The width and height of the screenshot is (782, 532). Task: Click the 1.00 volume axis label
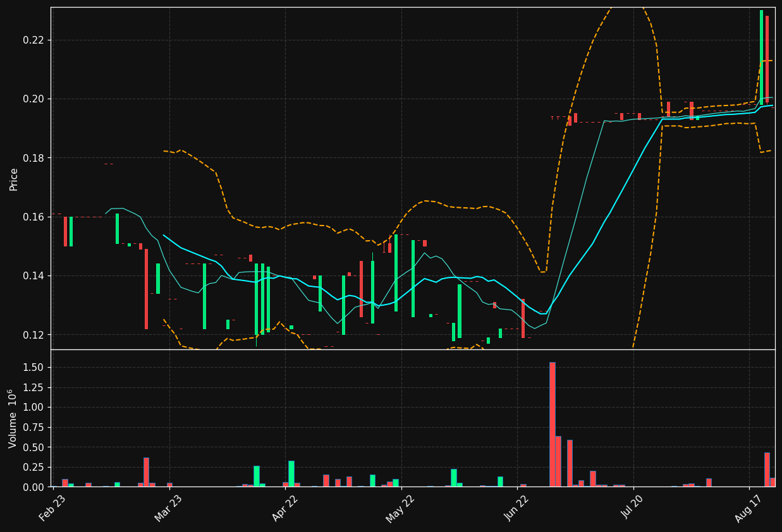tap(34, 408)
